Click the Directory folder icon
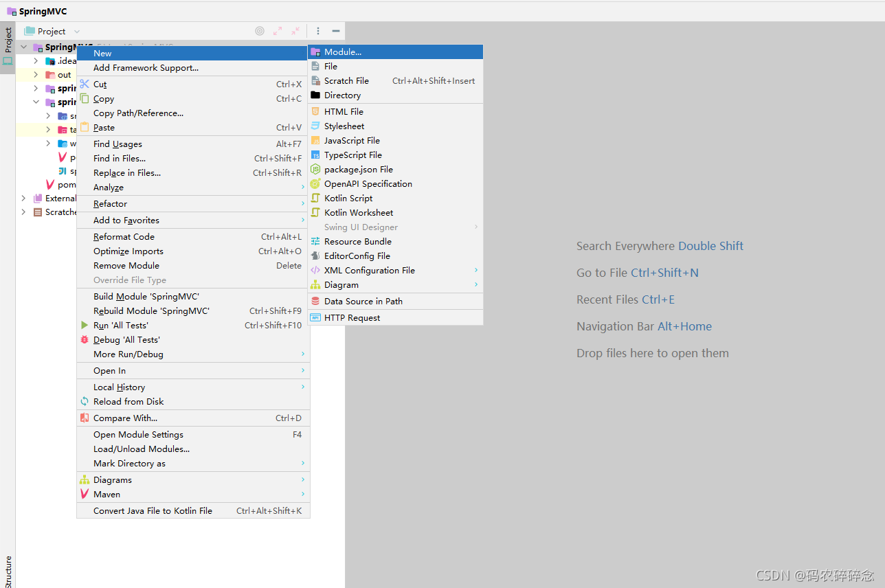The width and height of the screenshot is (885, 588). 315,95
